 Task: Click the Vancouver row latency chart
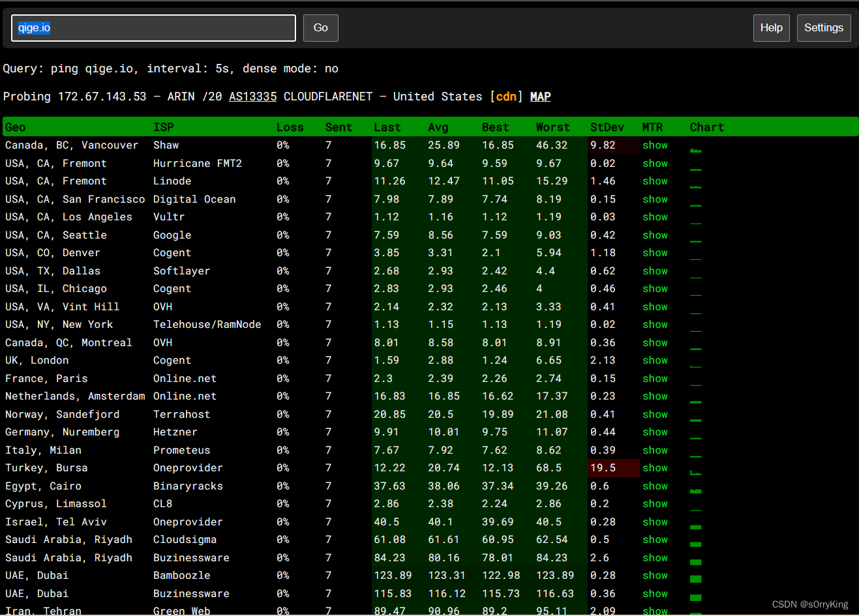[696, 150]
